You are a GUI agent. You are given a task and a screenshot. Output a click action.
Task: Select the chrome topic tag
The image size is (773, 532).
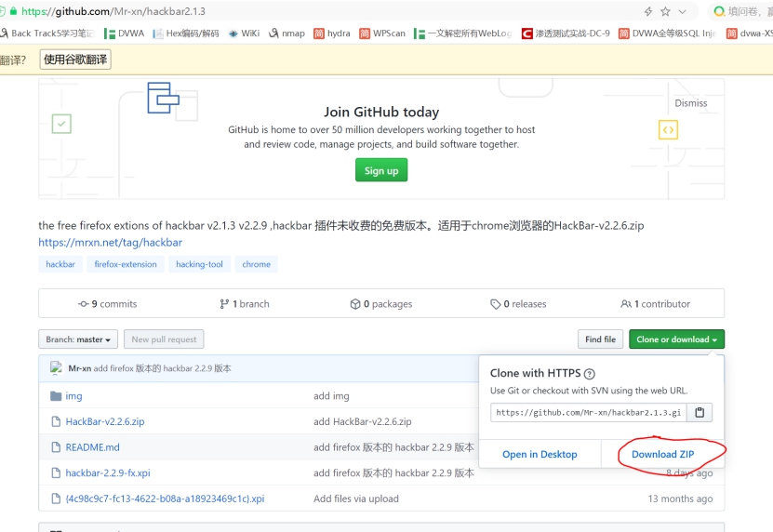tap(257, 264)
